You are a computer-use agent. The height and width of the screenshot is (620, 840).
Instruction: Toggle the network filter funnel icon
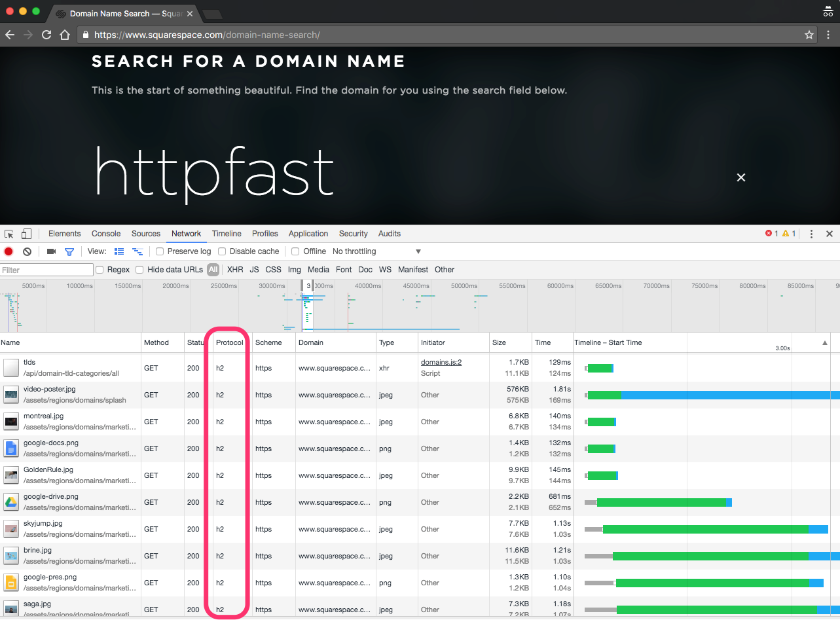(69, 251)
